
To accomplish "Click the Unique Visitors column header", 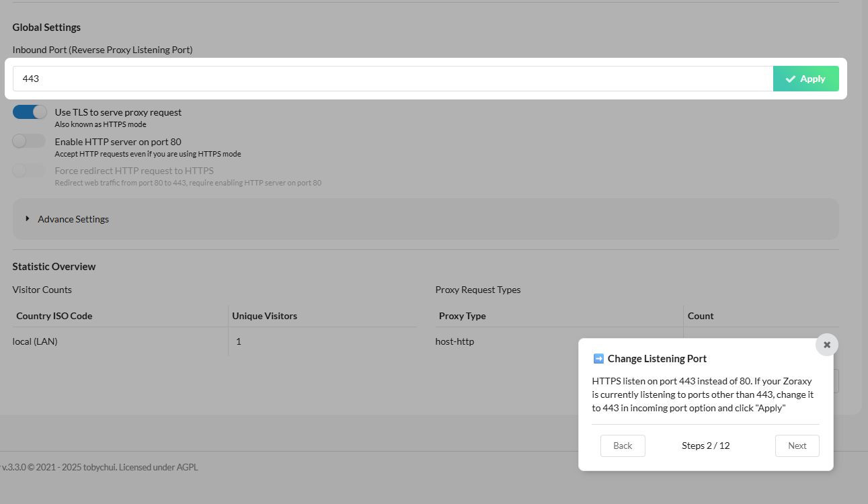I will 264,316.
